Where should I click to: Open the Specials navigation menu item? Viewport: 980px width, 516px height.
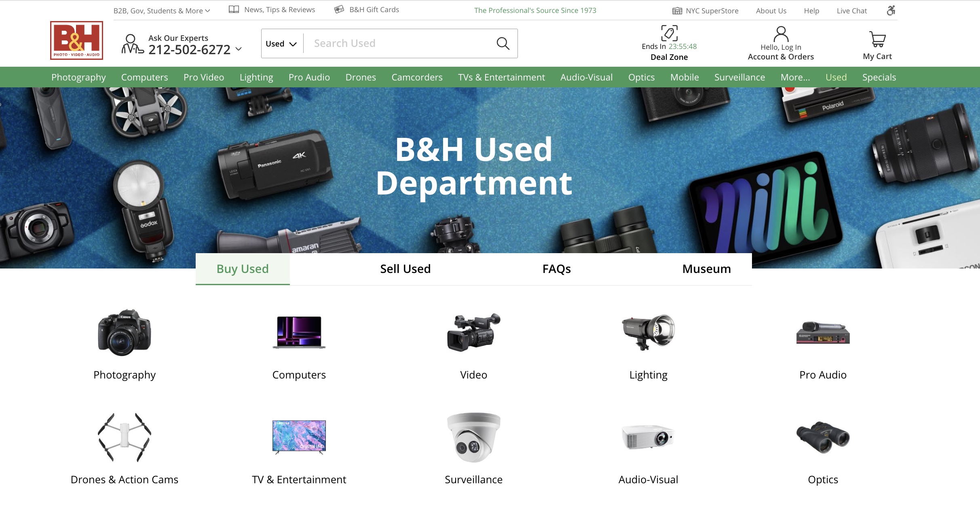coord(879,77)
